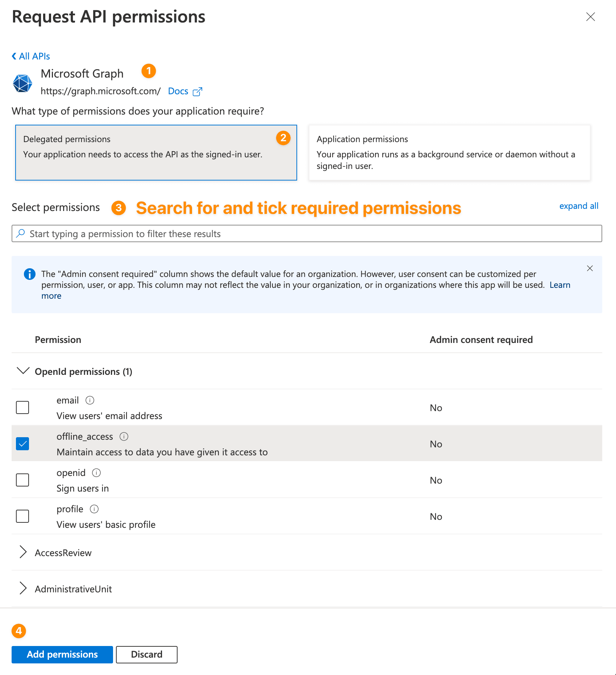Screen dimensions: 616x675
Task: Enable the email permission checkbox
Action: (22, 407)
